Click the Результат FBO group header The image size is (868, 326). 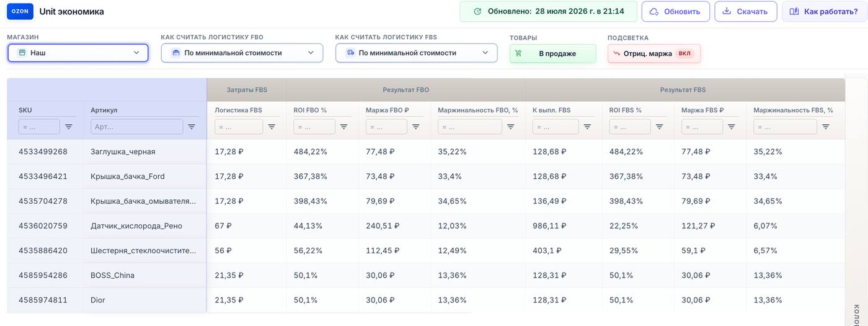405,90
